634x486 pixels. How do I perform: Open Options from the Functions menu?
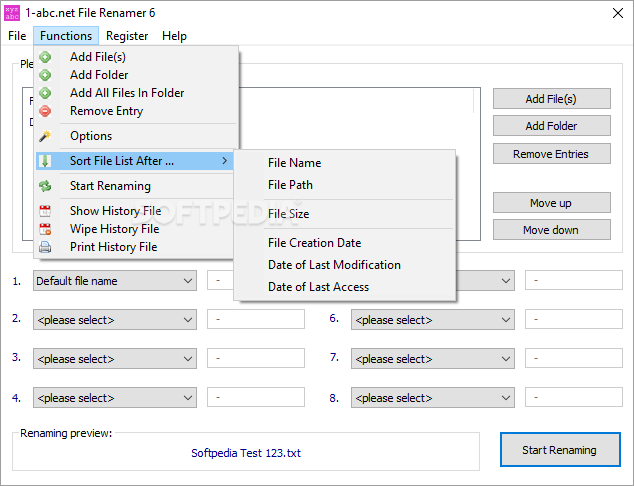[135, 136]
